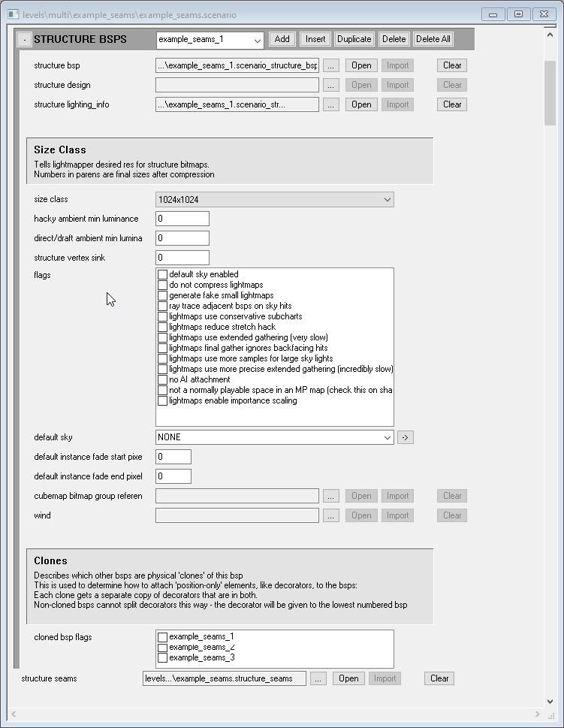Browse for wind tag file

(x=330, y=515)
